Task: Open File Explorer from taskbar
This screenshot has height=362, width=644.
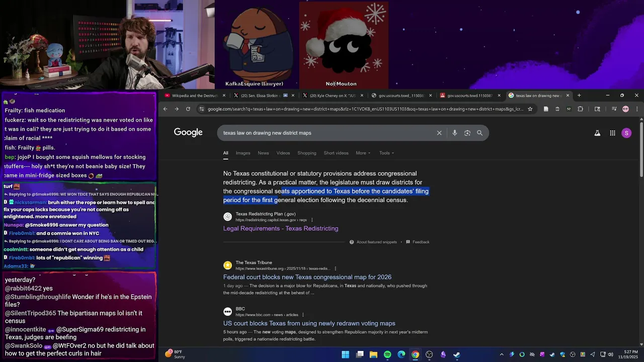Action: (373, 354)
